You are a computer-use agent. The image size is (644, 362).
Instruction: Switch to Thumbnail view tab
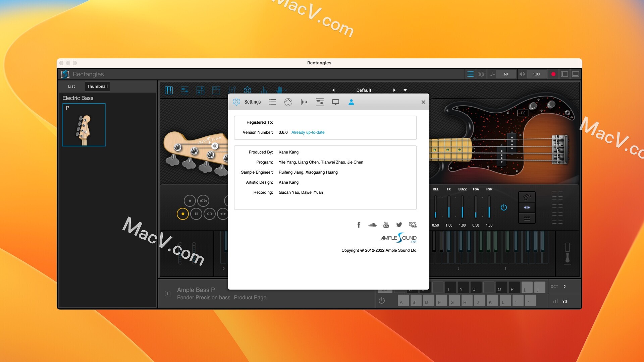tap(97, 86)
